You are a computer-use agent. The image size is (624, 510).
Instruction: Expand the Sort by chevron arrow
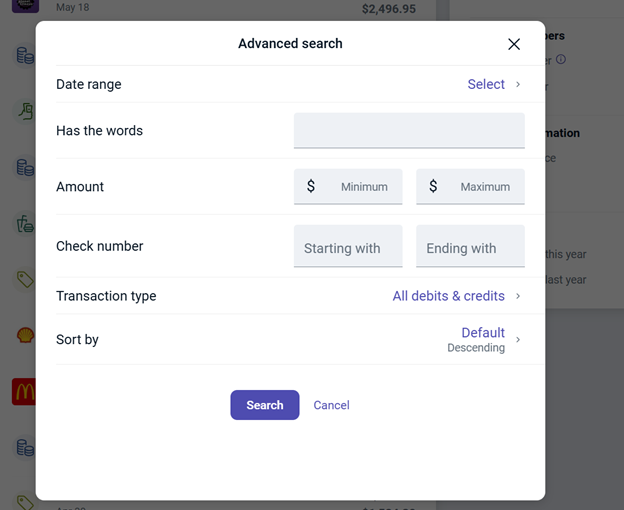pyautogui.click(x=518, y=339)
